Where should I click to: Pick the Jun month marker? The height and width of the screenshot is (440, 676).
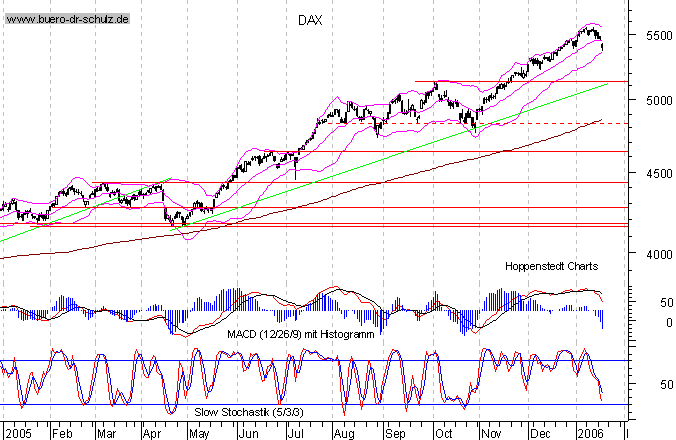pos(248,435)
